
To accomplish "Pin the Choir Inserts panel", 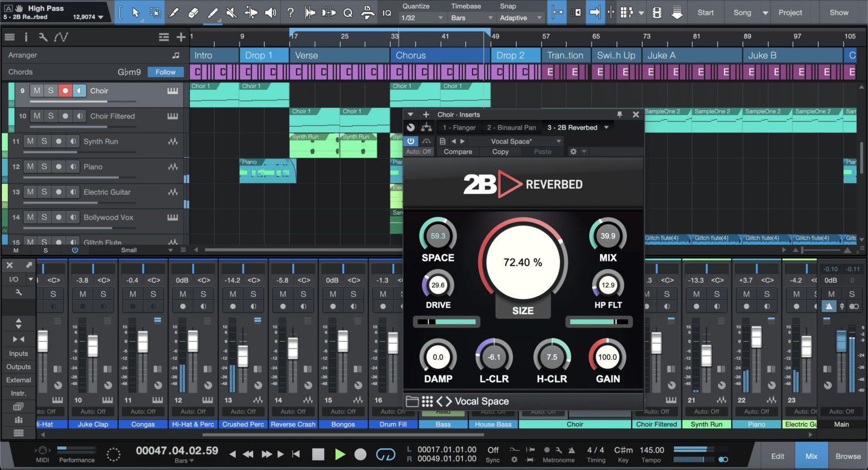I will point(620,114).
